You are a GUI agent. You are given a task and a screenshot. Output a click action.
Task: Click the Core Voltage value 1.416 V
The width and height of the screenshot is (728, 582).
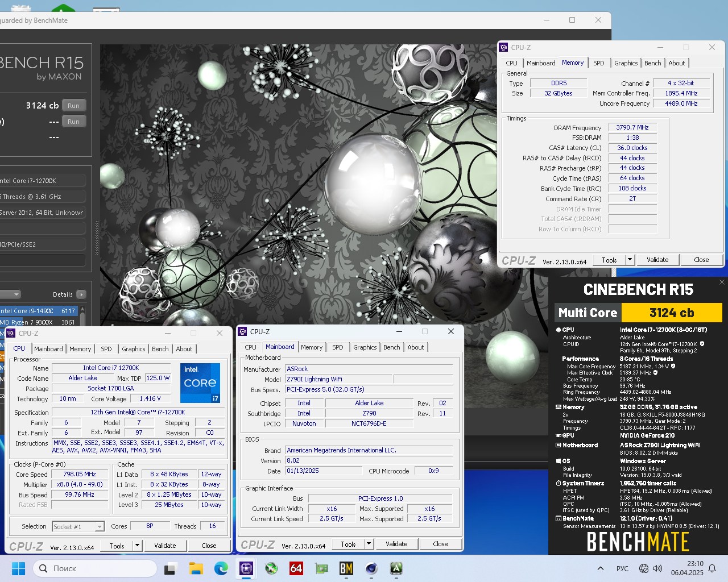(150, 398)
